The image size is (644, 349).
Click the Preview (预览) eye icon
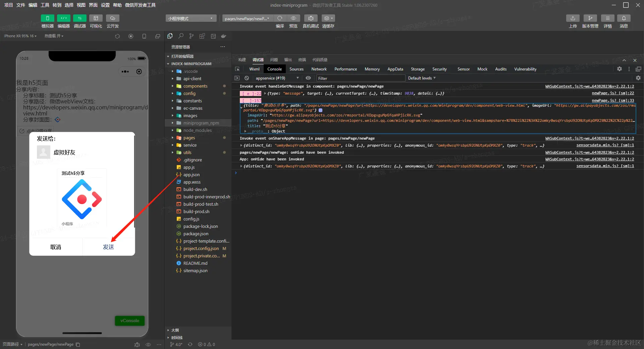point(293,18)
